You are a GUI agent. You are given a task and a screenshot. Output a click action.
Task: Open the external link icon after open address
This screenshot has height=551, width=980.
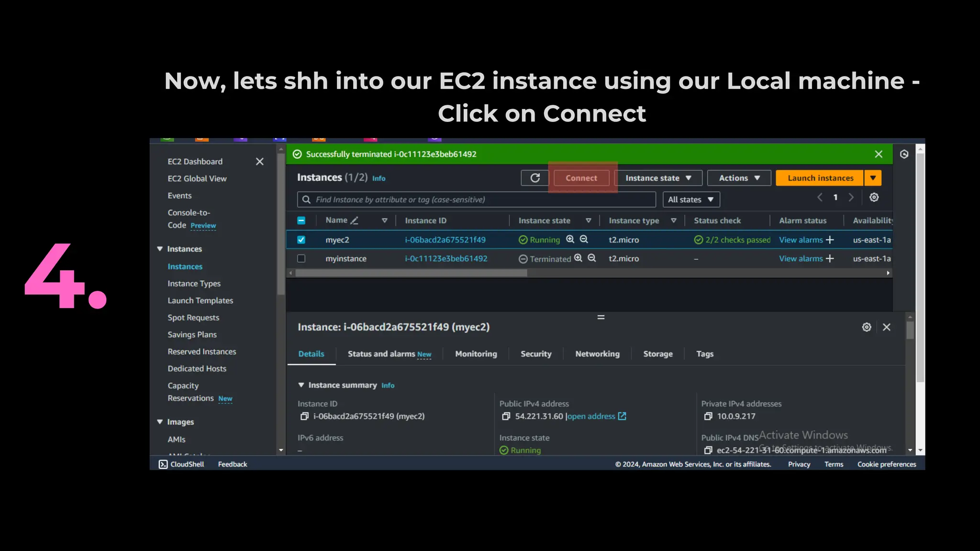(622, 416)
